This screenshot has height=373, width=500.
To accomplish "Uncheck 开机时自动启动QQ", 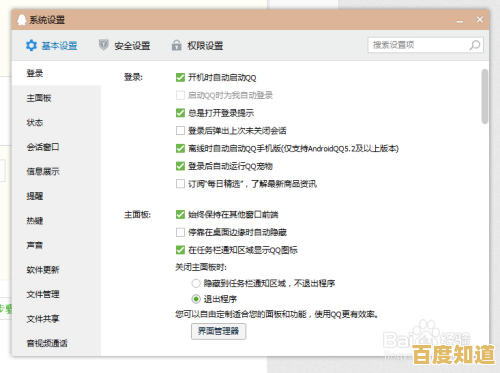I will click(x=180, y=78).
